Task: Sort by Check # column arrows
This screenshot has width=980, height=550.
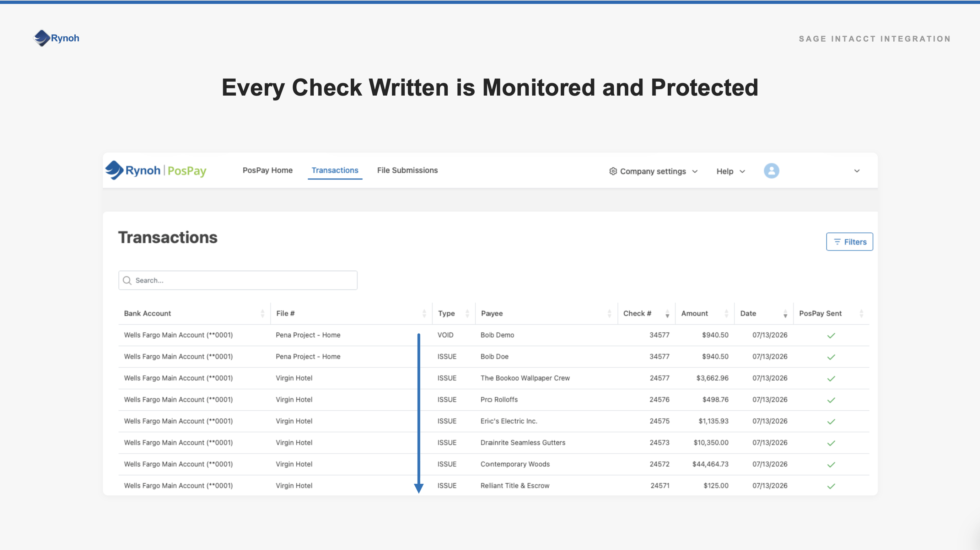Action: [667, 313]
